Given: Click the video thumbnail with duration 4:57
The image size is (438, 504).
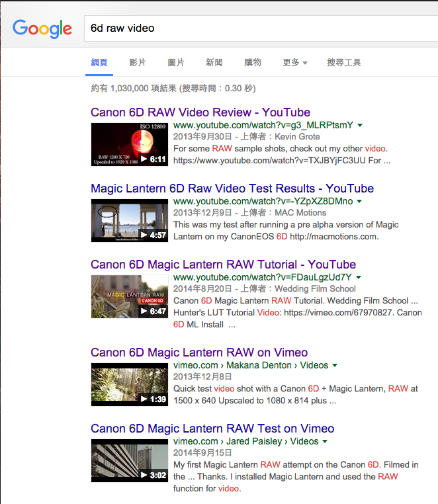Looking at the screenshot, I should click(130, 220).
